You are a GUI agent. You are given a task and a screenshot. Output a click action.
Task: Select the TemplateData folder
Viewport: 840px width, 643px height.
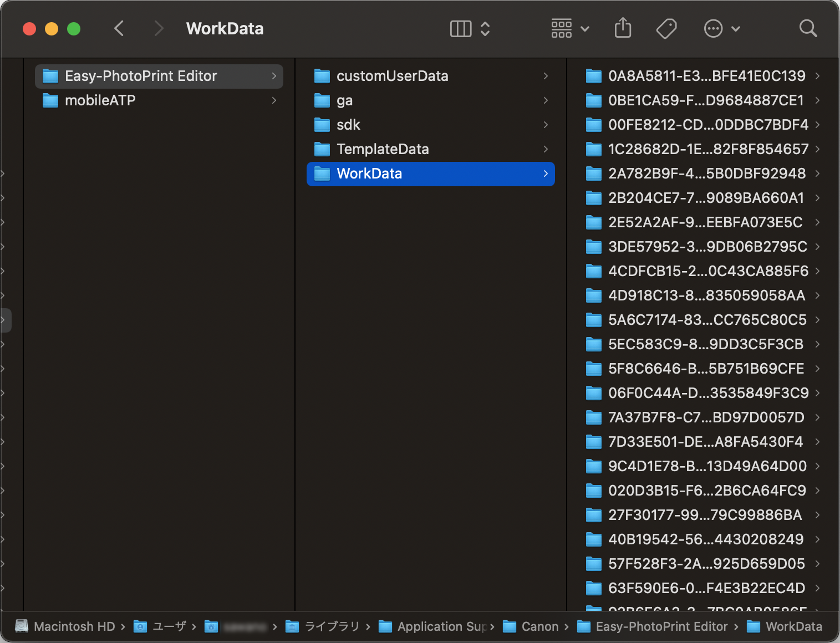tap(383, 149)
